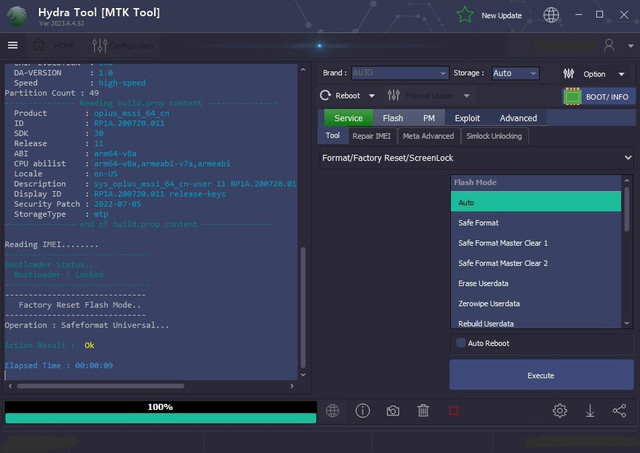This screenshot has width=640, height=453.
Task: Click log horizontal scroll left arrow
Action: [10, 386]
